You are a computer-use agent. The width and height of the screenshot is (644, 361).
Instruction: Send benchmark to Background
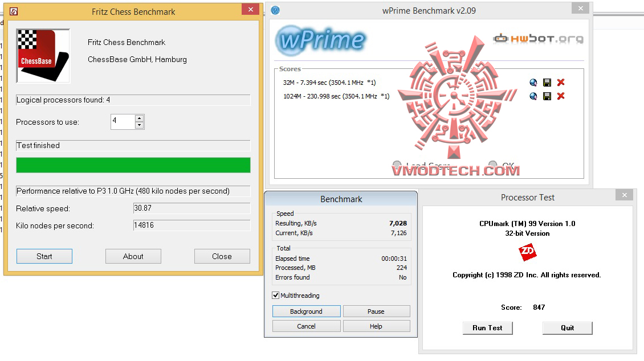click(307, 311)
